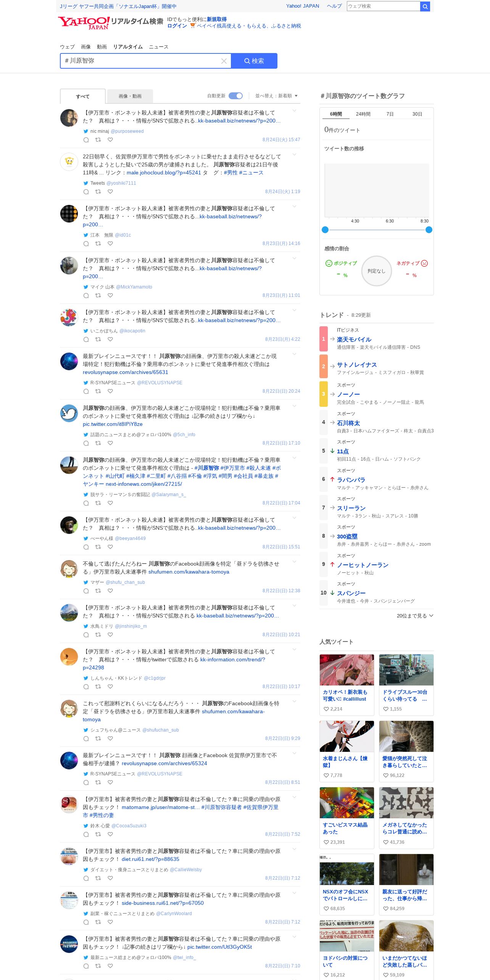Screen dimensions: 490x980
Task: Like the @CallieWelsby tweet
Action: (x=110, y=878)
